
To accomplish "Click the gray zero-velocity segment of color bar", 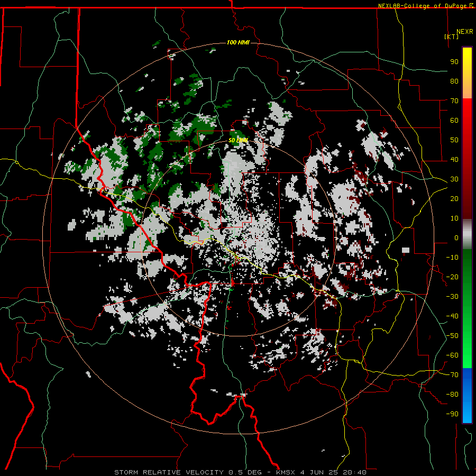I will click(467, 234).
